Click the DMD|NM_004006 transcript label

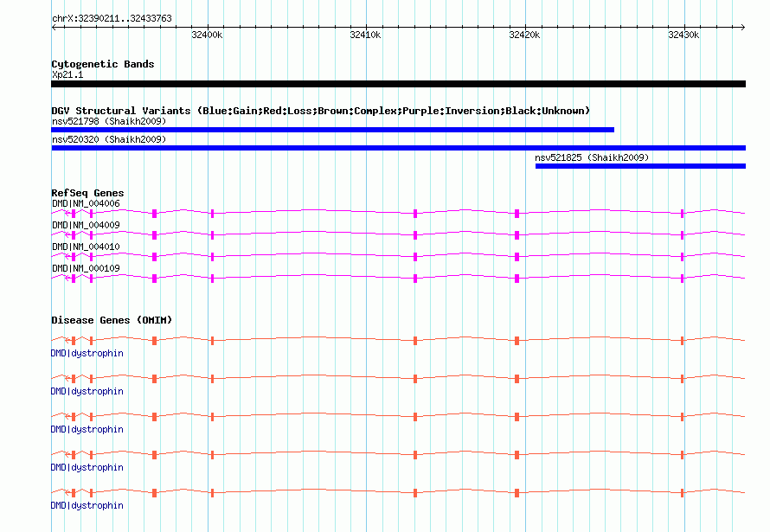click(86, 203)
